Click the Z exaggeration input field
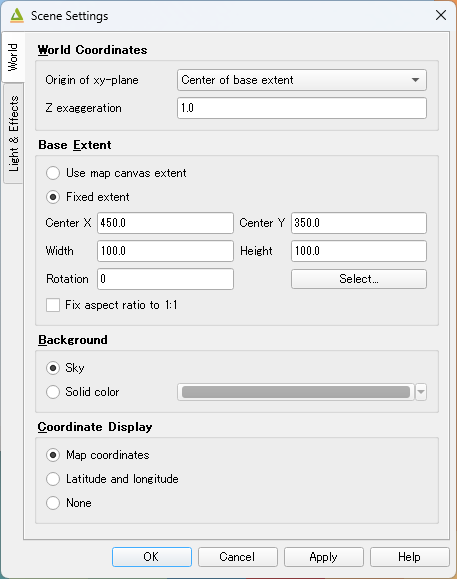 pyautogui.click(x=302, y=108)
